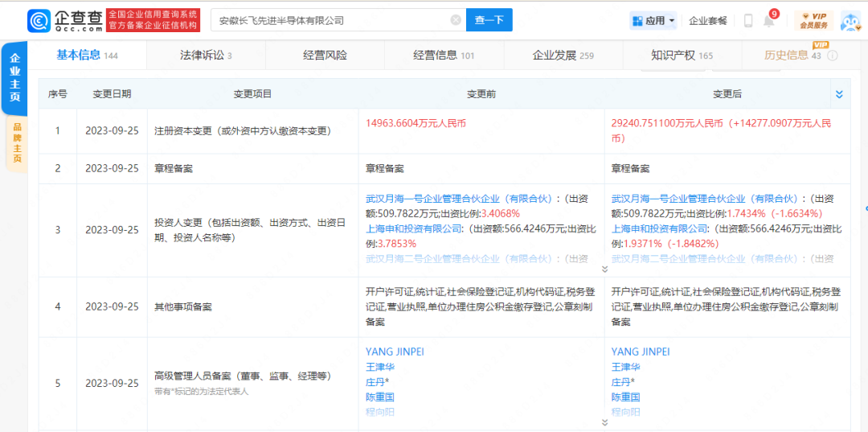The height and width of the screenshot is (432, 868).
Task: Collapse all rows with the double chevron icon
Action: pyautogui.click(x=839, y=95)
